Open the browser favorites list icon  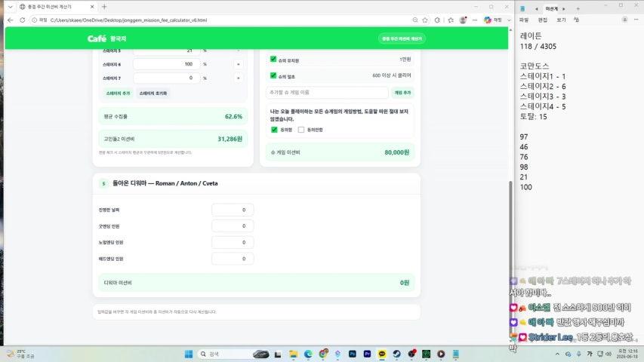(x=451, y=20)
